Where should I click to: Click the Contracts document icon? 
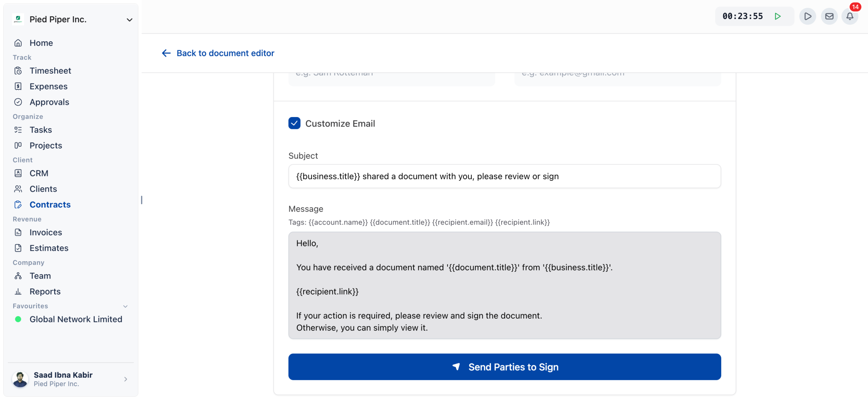18,204
